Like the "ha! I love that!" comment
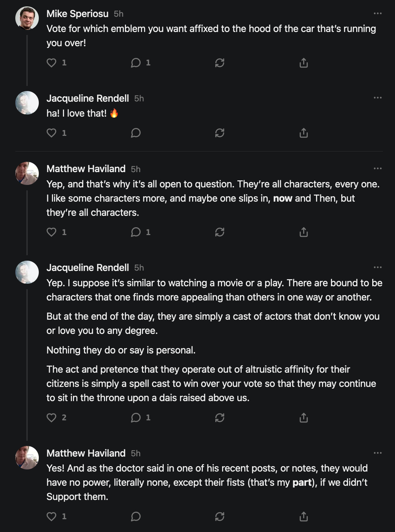 click(52, 133)
